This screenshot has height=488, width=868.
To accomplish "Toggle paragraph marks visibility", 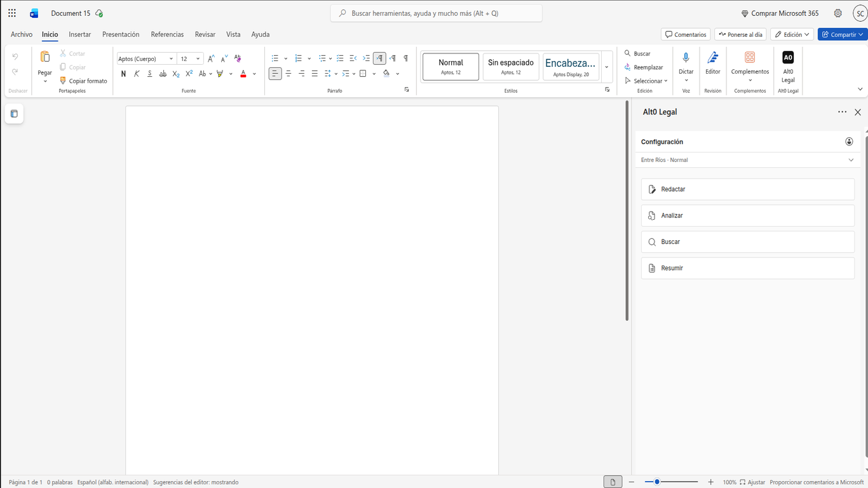I will click(405, 58).
